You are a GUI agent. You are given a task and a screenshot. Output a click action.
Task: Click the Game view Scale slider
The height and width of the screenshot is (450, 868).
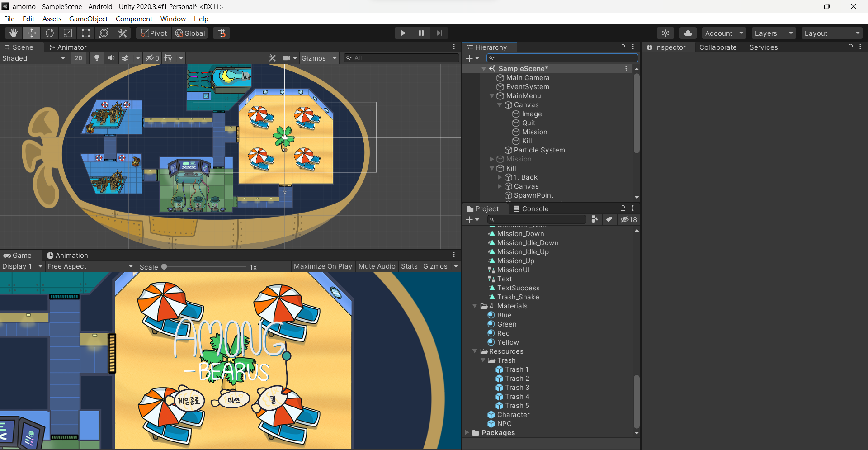[x=206, y=267]
